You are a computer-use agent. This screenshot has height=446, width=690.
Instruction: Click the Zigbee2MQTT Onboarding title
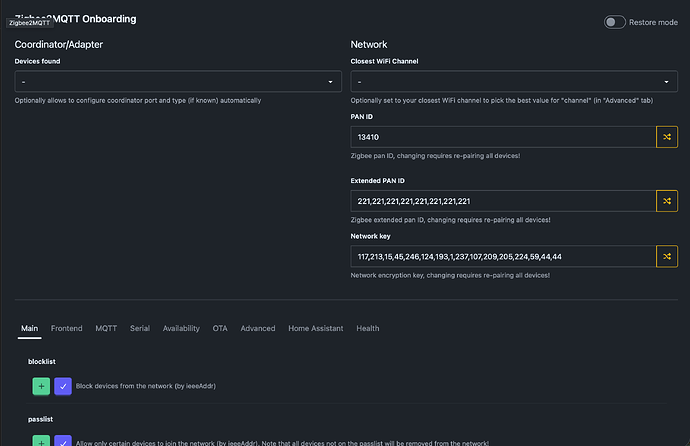point(76,19)
